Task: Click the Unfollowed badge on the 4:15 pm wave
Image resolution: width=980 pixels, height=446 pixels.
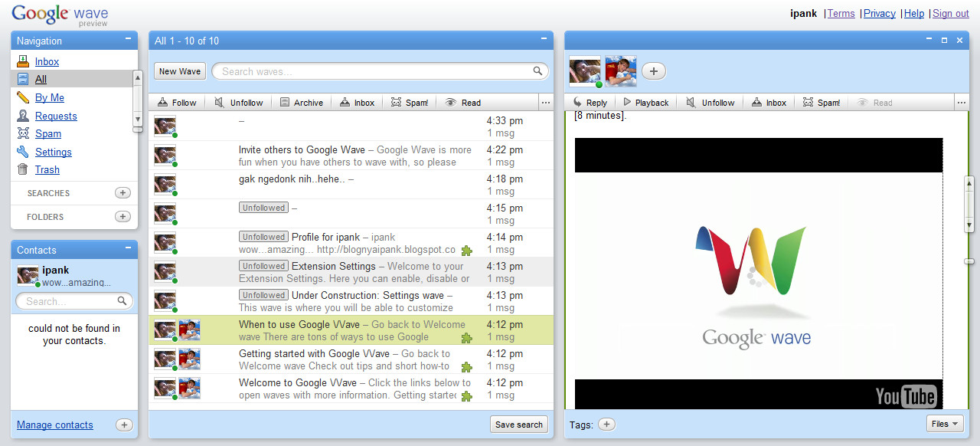Action: point(263,208)
